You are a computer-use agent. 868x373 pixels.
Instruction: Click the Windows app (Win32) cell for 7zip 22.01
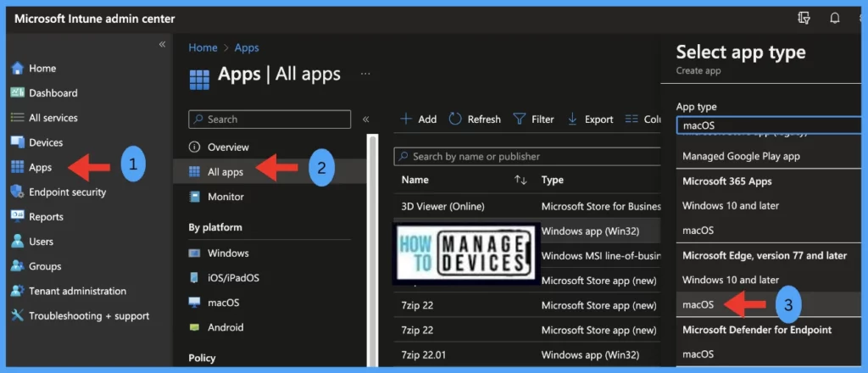(x=590, y=354)
